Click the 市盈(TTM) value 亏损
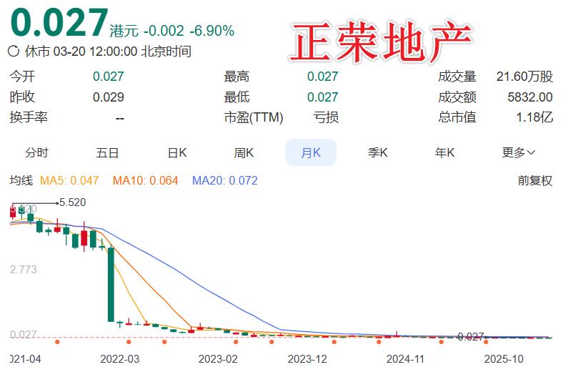 click(x=326, y=117)
